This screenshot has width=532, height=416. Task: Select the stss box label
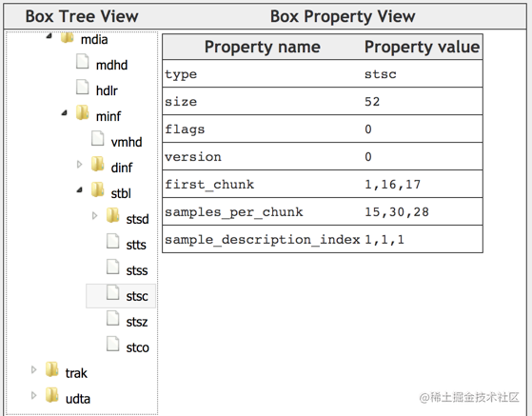[137, 270]
